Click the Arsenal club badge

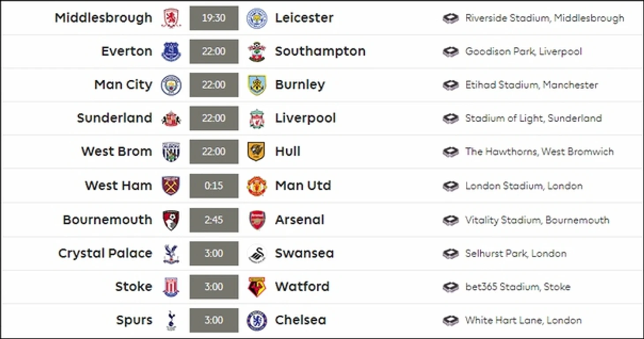pyautogui.click(x=257, y=220)
